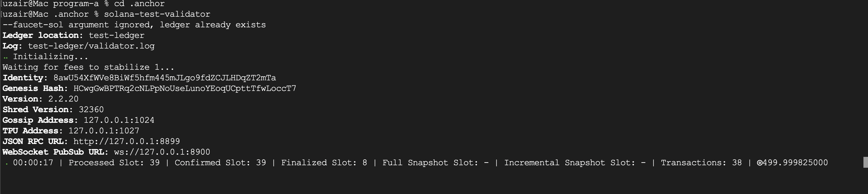868x194 pixels.
Task: Click the Identity public key value
Action: (164, 78)
